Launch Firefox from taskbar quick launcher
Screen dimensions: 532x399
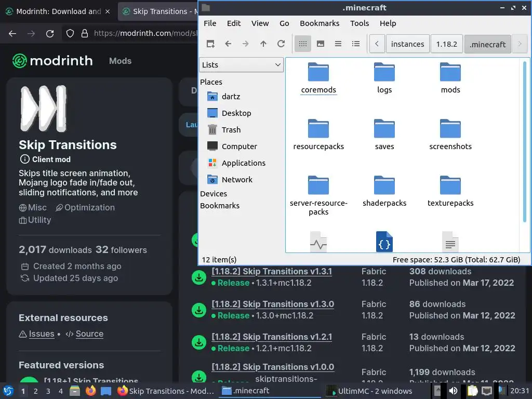pos(90,391)
